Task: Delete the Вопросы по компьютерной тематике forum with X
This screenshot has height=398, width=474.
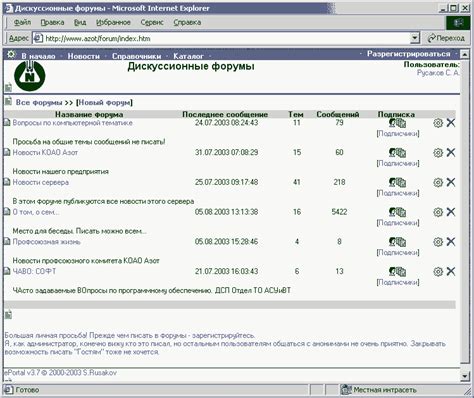Action: click(451, 123)
